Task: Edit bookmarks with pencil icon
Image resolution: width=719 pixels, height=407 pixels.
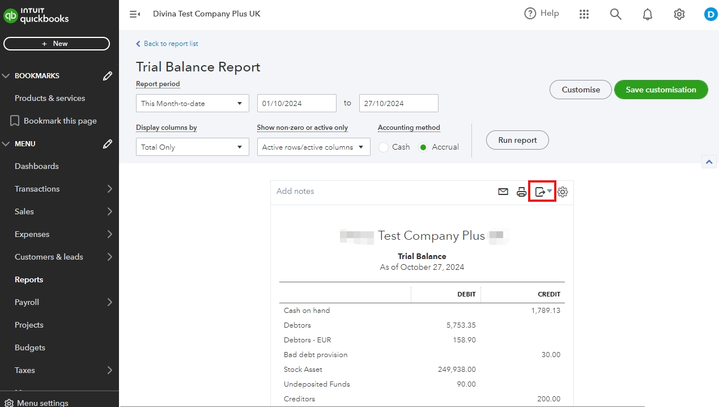Action: click(x=107, y=76)
